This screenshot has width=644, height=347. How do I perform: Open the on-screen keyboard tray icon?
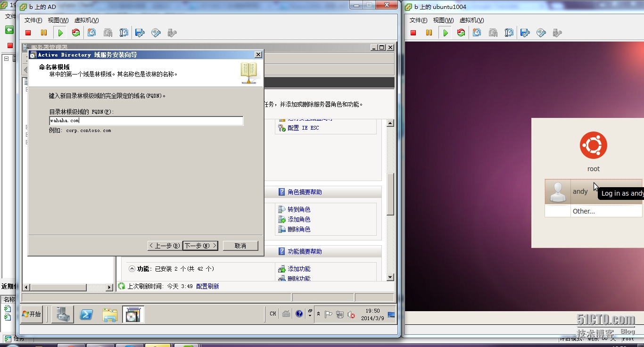[x=286, y=314]
